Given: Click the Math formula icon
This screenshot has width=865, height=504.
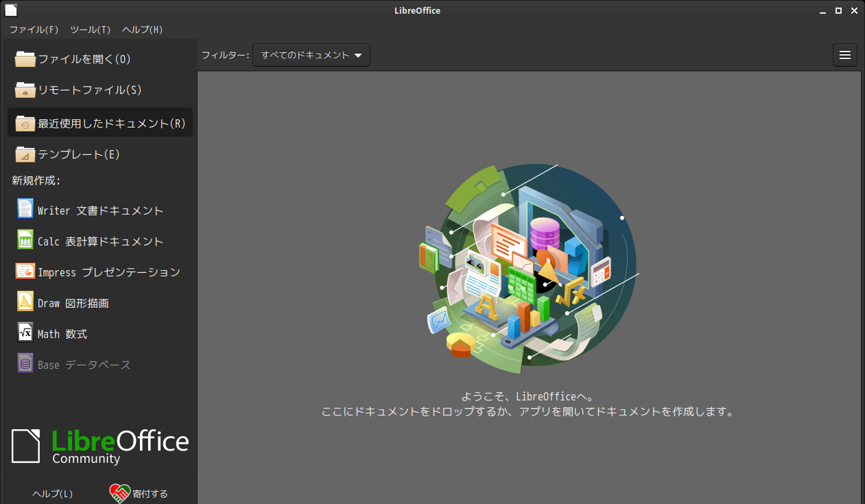Looking at the screenshot, I should (25, 333).
